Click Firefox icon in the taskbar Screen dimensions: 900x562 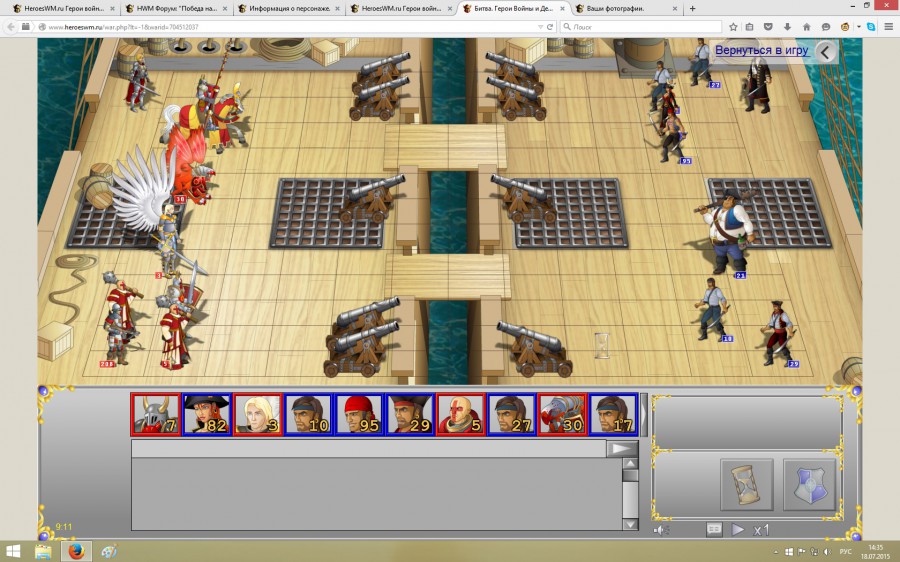coord(76,552)
